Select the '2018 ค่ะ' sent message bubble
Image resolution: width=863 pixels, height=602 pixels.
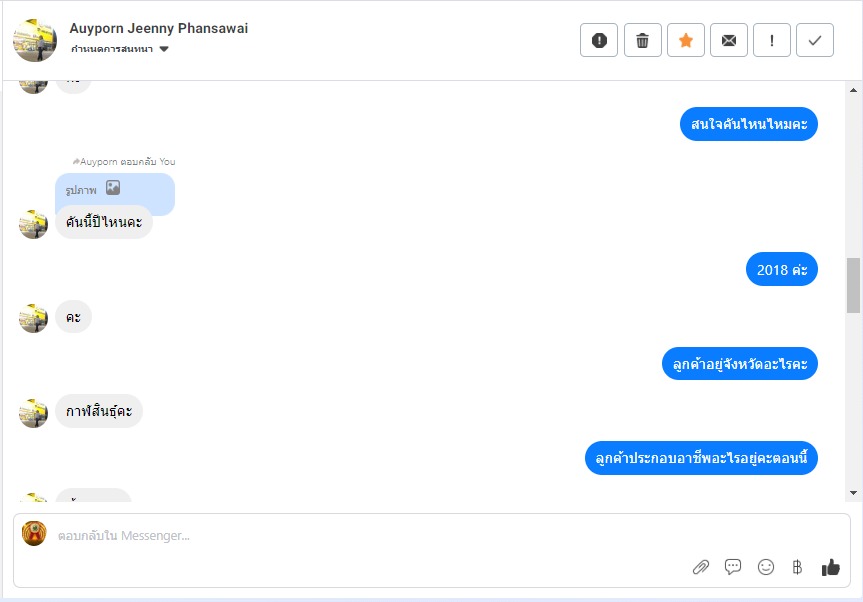point(782,270)
